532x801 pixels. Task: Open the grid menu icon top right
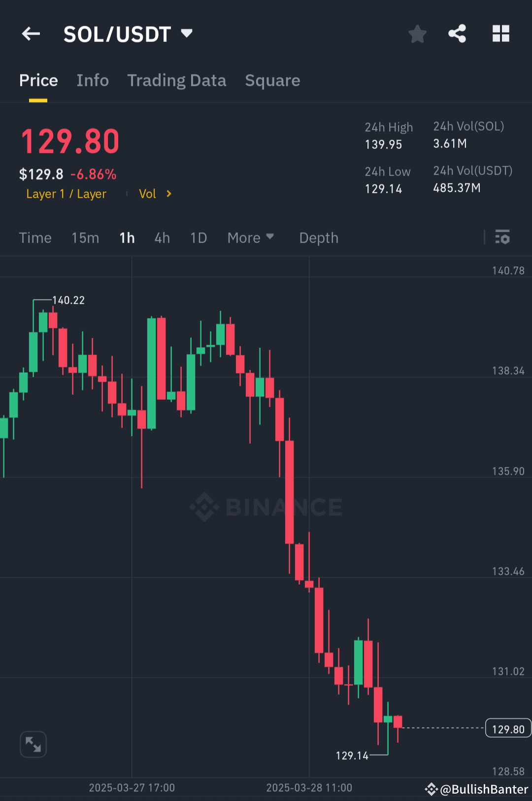pyautogui.click(x=501, y=34)
